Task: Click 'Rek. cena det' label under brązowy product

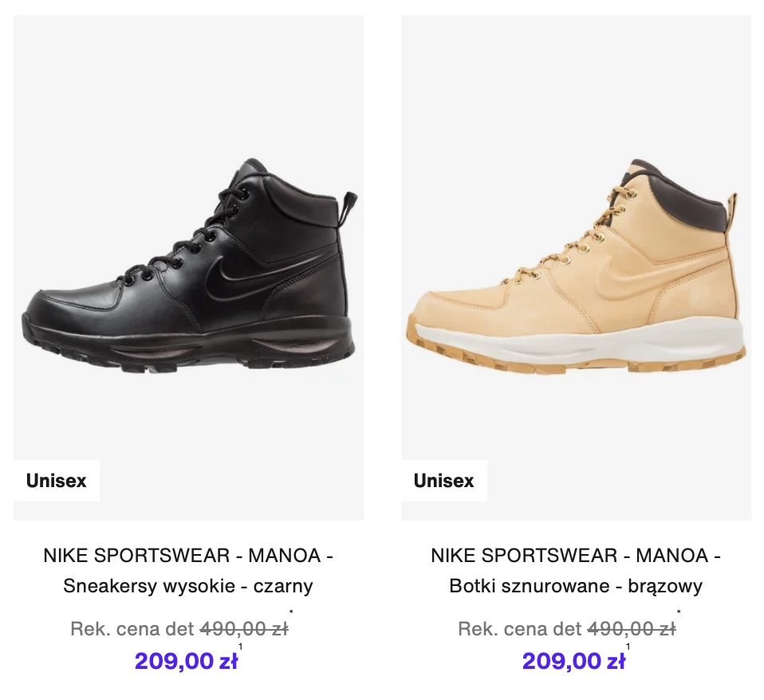Action: (x=520, y=629)
